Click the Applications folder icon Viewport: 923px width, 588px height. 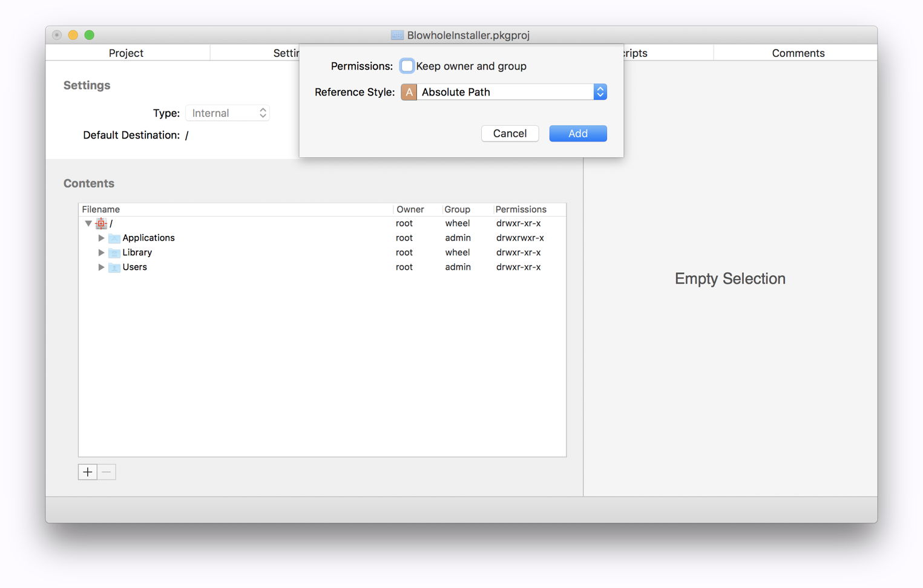click(114, 238)
